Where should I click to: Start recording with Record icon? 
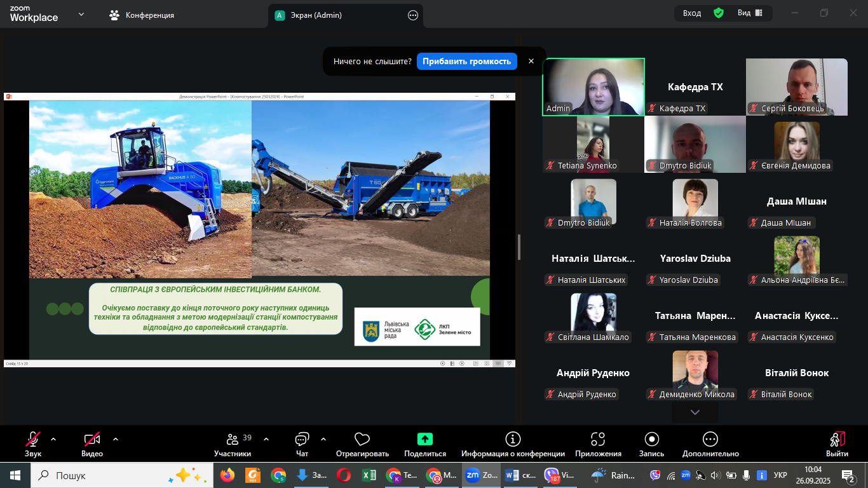click(x=651, y=439)
